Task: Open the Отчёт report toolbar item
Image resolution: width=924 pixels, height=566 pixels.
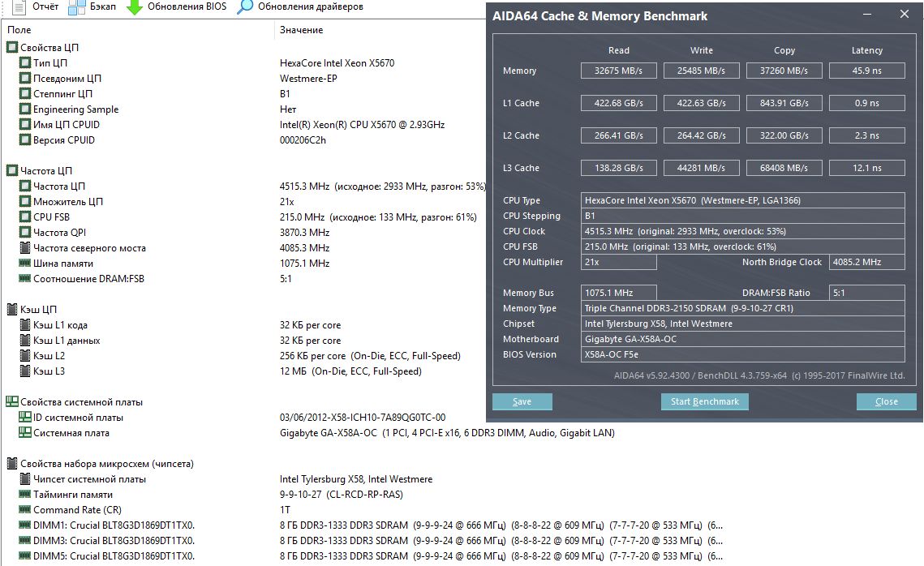Action: click(x=36, y=6)
